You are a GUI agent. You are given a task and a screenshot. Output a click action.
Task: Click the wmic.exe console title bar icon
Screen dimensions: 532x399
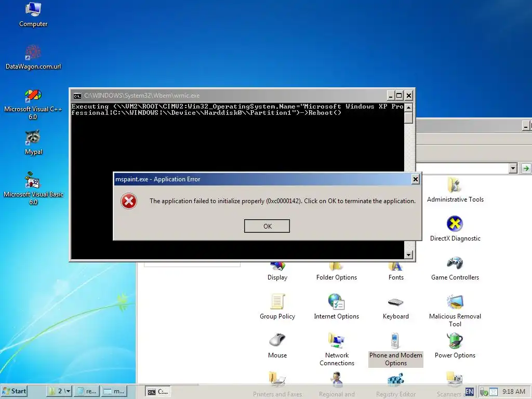77,96
